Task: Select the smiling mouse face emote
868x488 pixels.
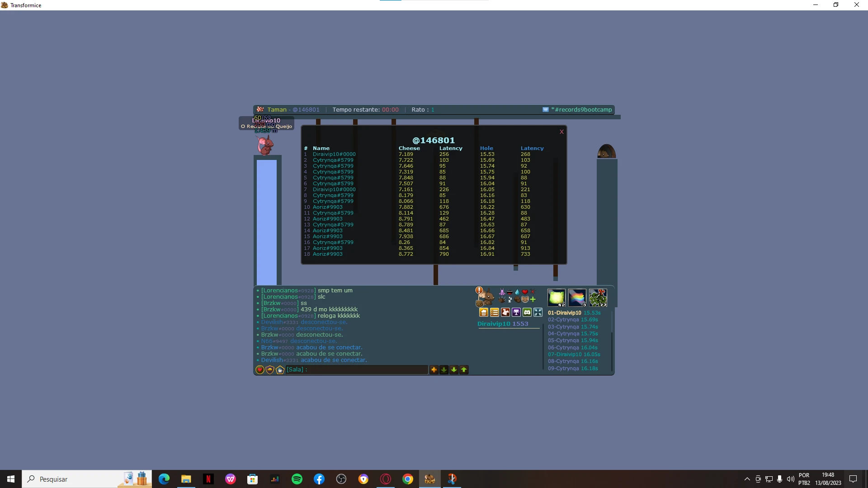Action: [525, 300]
